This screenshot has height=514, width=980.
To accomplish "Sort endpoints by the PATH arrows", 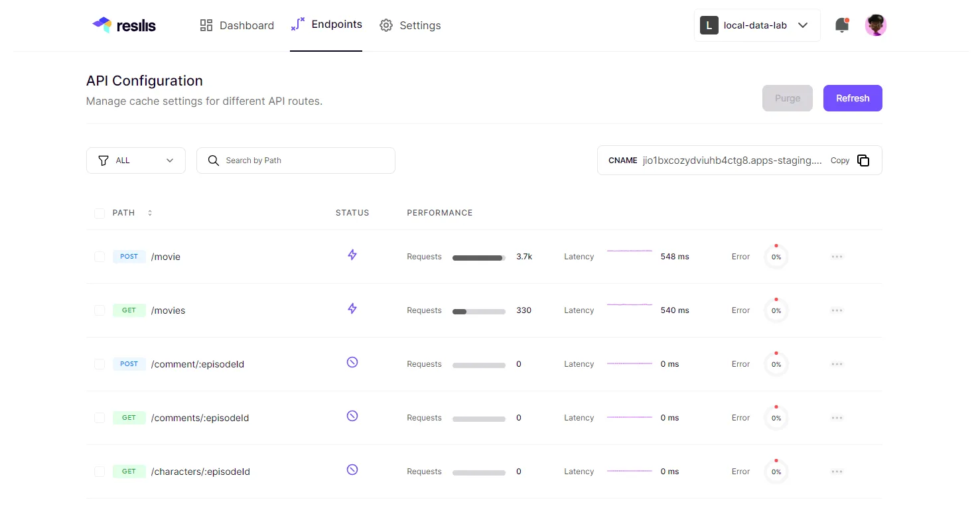I will click(150, 213).
